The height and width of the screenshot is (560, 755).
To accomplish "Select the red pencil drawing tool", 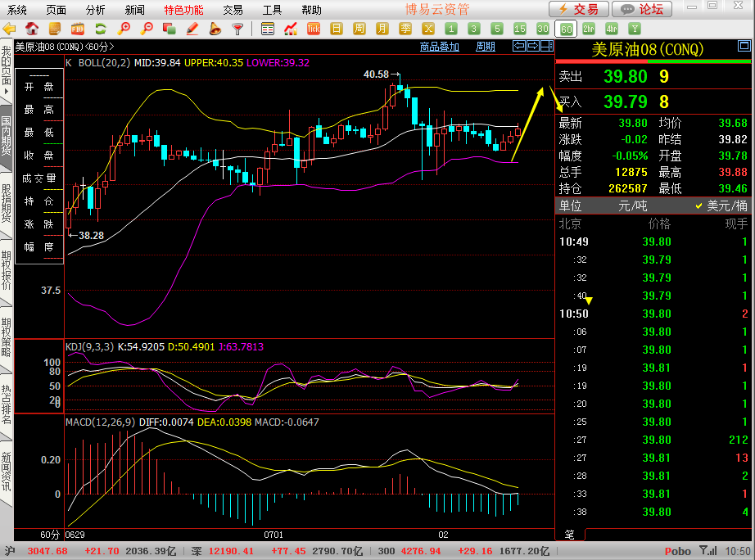I will click(x=192, y=29).
